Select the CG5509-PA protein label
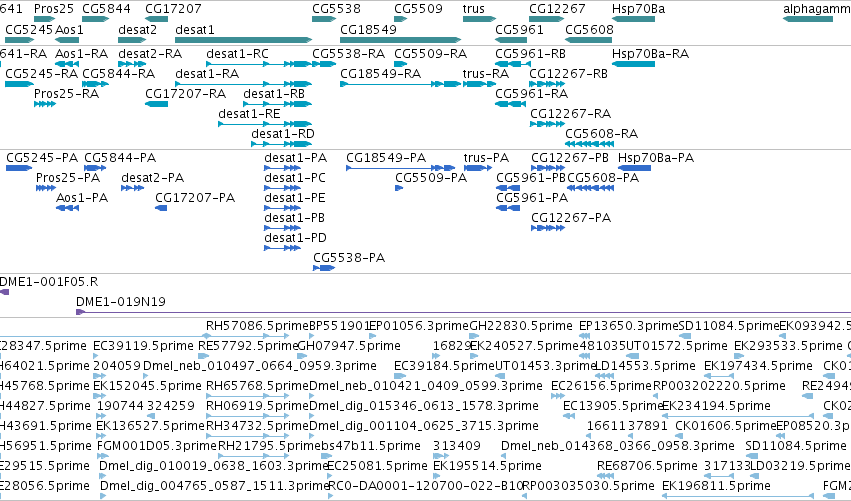Screen dimensions: 851x501 click(431, 178)
